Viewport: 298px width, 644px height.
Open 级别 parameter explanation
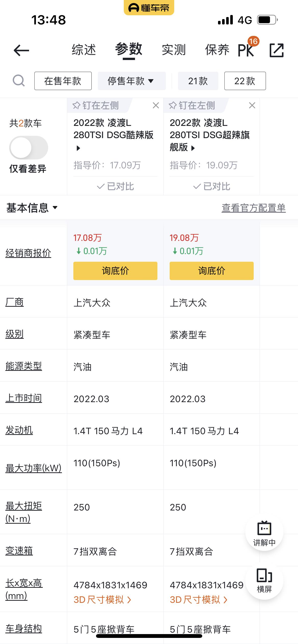click(15, 334)
